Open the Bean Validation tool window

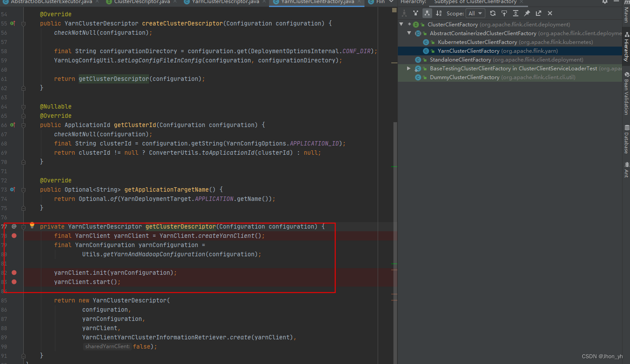pyautogui.click(x=626, y=93)
